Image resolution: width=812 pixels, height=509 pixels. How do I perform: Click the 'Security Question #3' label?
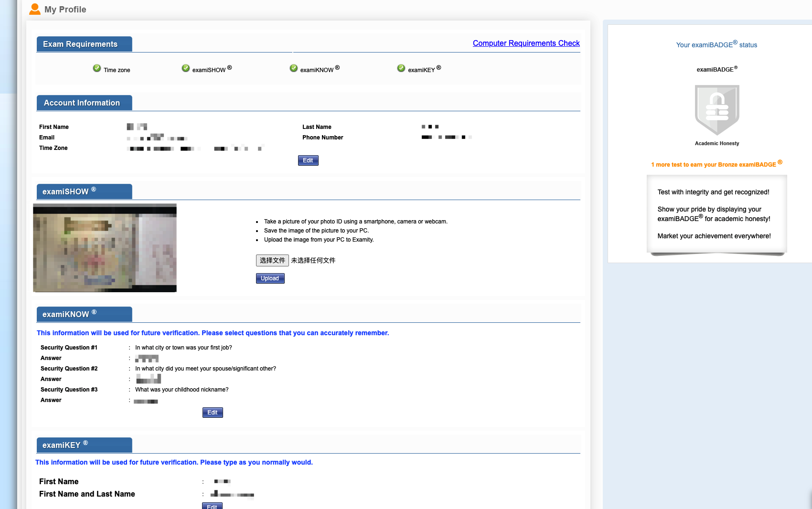click(69, 390)
